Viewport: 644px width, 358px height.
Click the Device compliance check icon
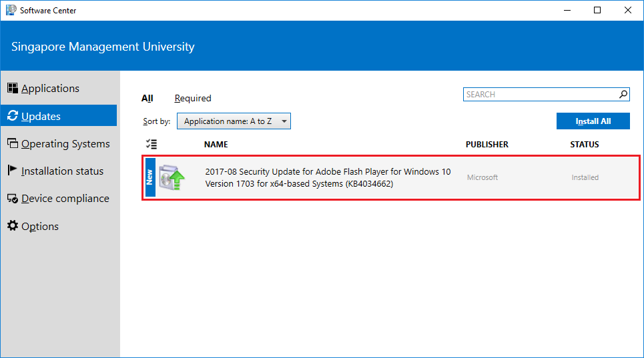(12, 199)
